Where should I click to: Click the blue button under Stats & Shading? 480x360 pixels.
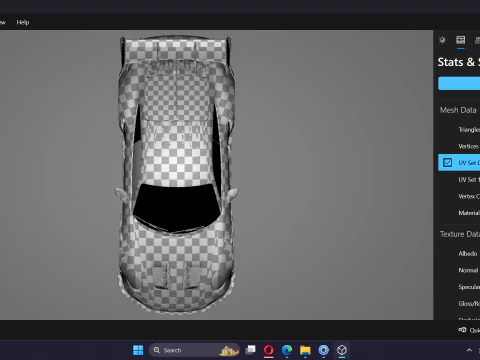pyautogui.click(x=459, y=83)
